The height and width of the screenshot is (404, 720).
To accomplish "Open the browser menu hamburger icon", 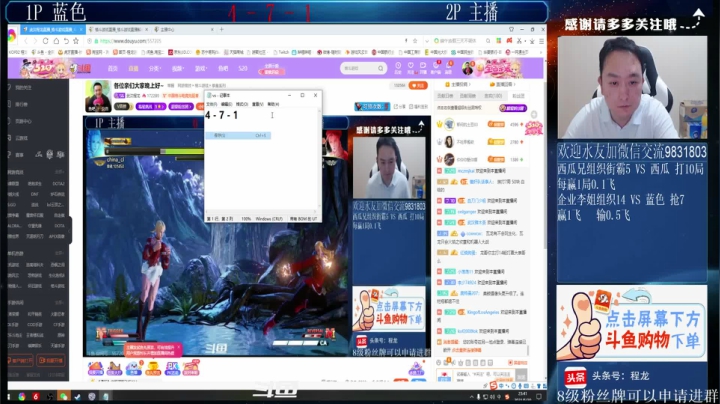I will (541, 41).
